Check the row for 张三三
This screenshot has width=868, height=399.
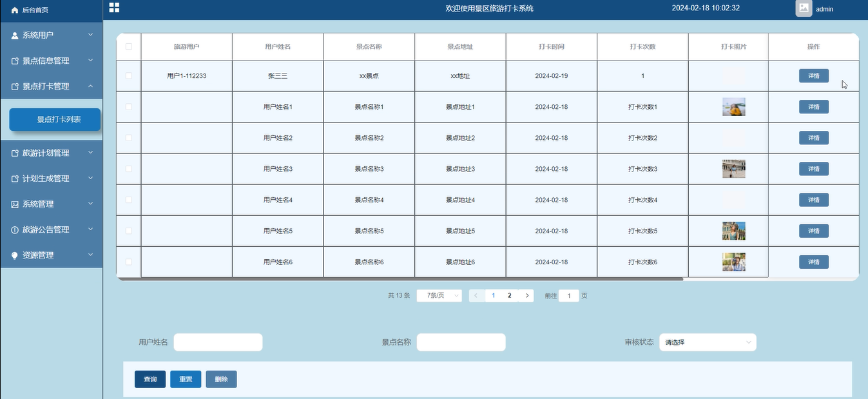pyautogui.click(x=129, y=75)
